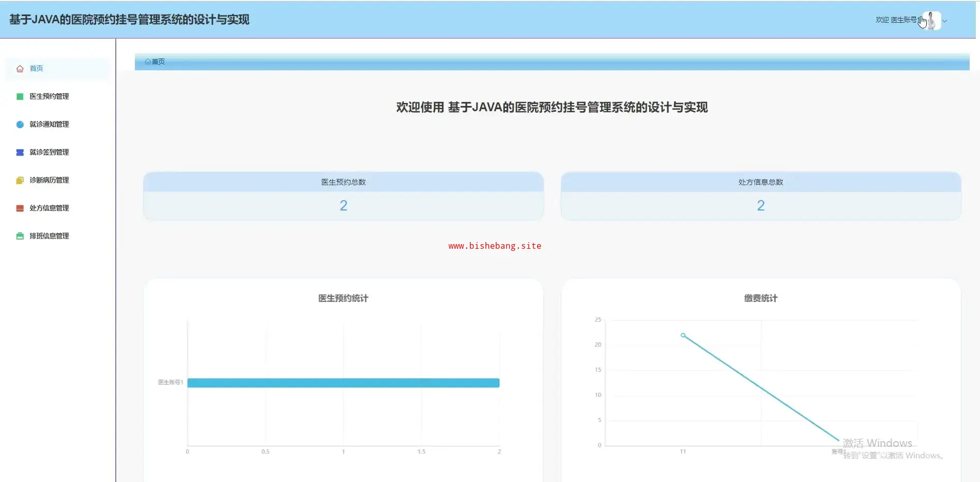Click the 欢迎 医生账号 text in header
Viewport: 980px width, 482px height.
tap(896, 20)
